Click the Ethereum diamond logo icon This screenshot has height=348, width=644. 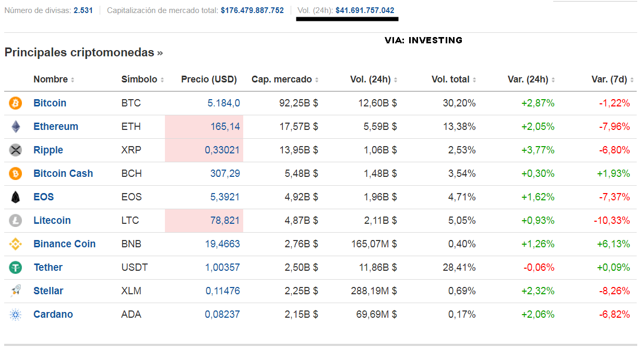(16, 127)
